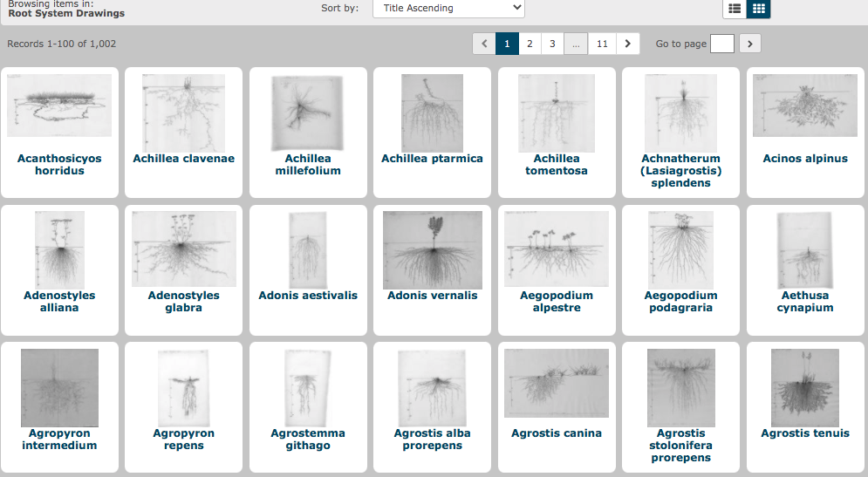Click the Agrostis canina title link
This screenshot has width=868, height=477.
tap(557, 433)
